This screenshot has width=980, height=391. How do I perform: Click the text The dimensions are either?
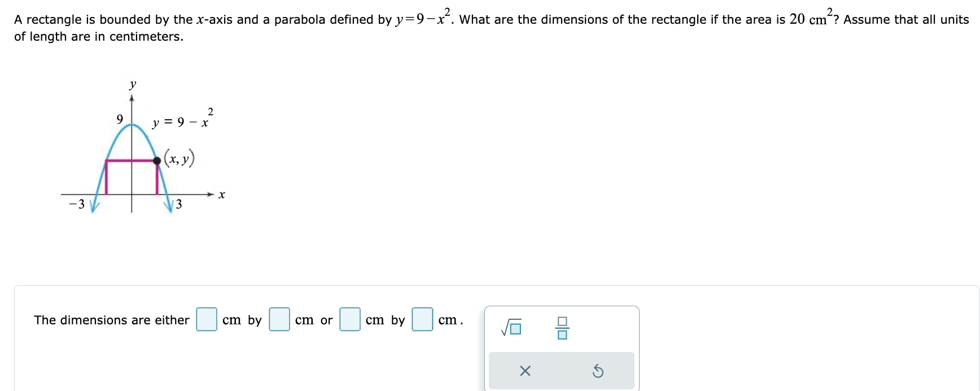[111, 320]
